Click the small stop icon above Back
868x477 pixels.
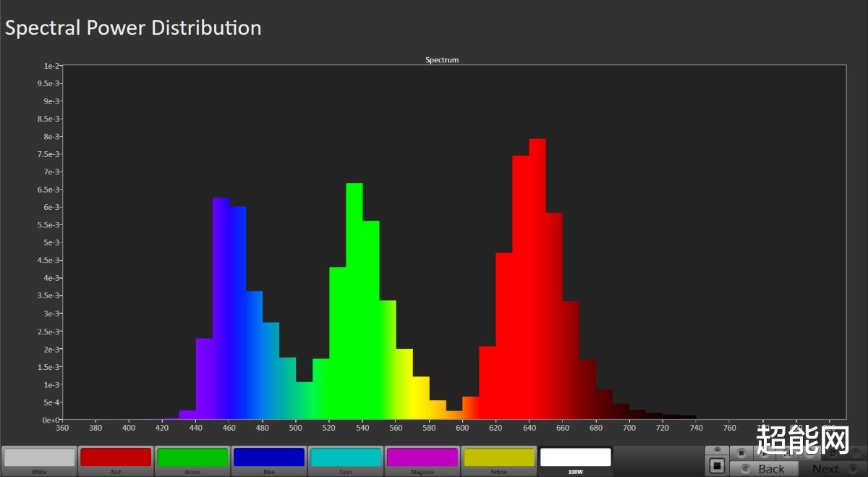[x=741, y=453]
